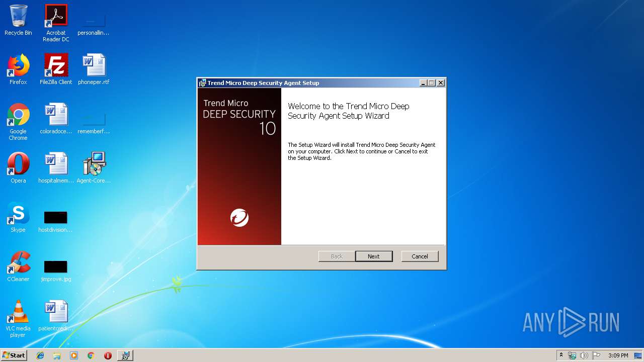This screenshot has height=362, width=644.
Task: Launch Chrome from the taskbar
Action: pos(91,355)
